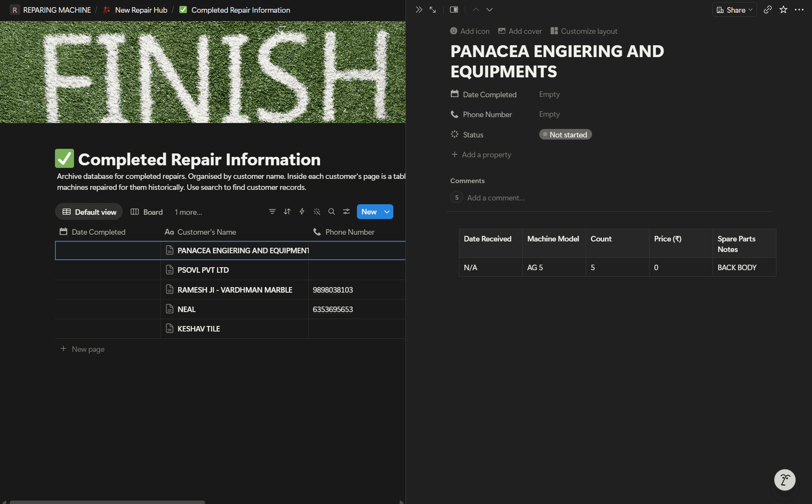812x504 pixels.
Task: Select the Default view tab
Action: click(89, 212)
